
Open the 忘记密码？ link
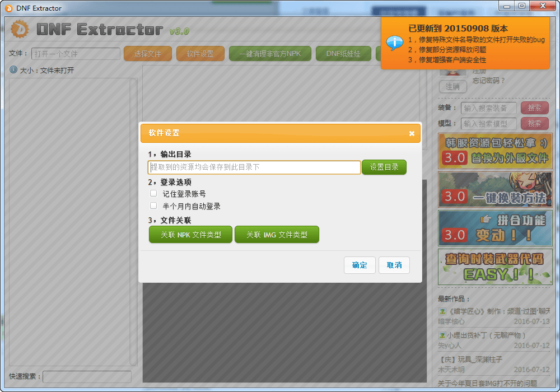coord(488,81)
